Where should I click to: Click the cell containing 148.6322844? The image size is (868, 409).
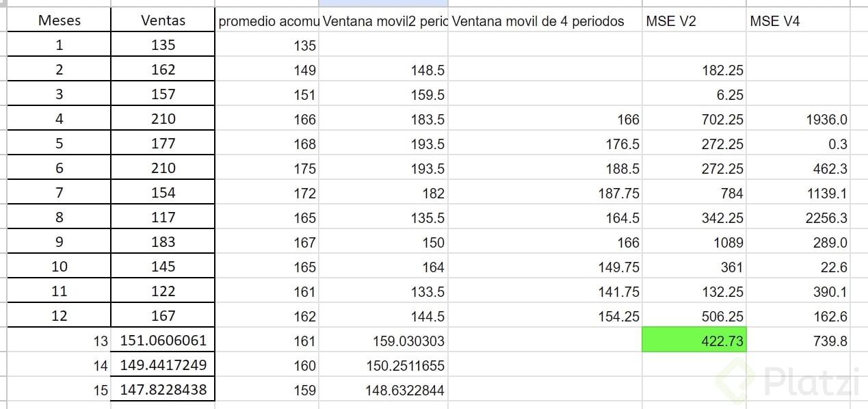click(384, 390)
